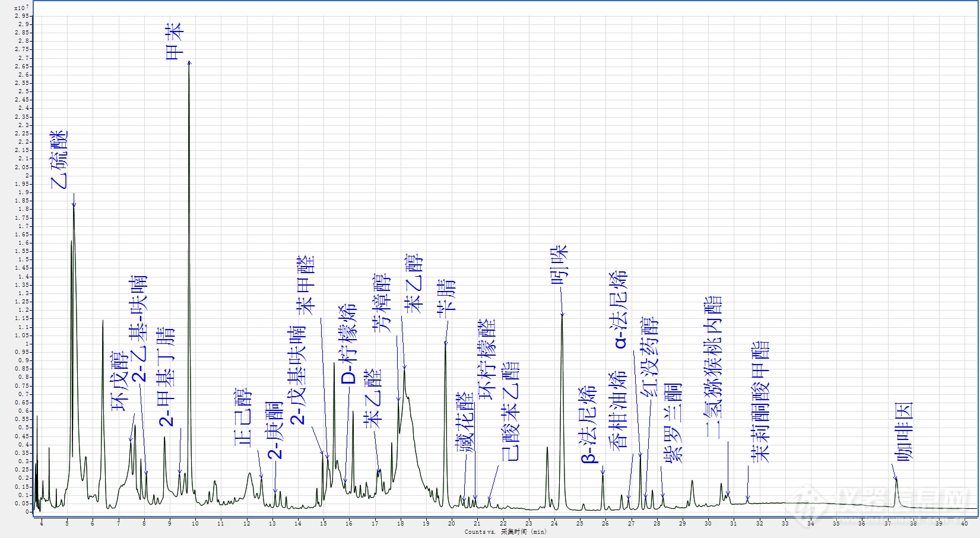Select the 苄腈 peak label
The image size is (980, 538).
click(x=446, y=298)
